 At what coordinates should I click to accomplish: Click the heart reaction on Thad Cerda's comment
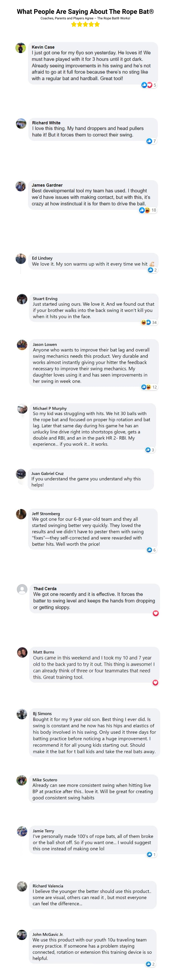156,613
